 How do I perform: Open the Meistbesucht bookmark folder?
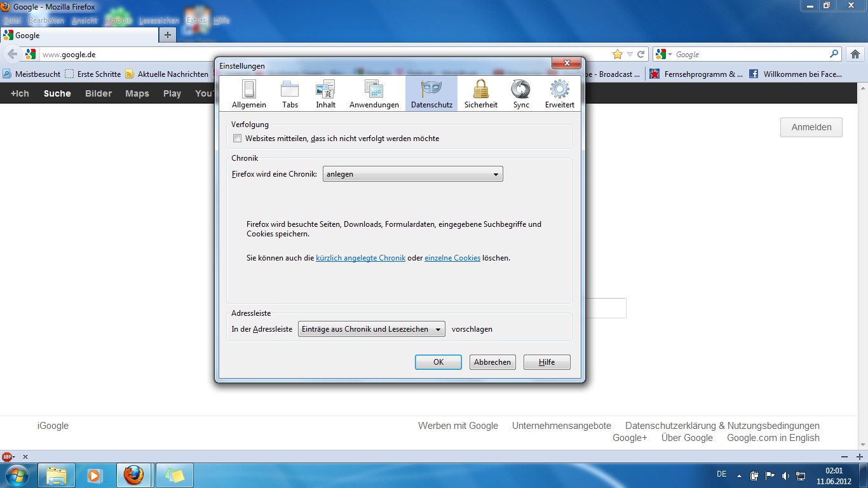(32, 74)
